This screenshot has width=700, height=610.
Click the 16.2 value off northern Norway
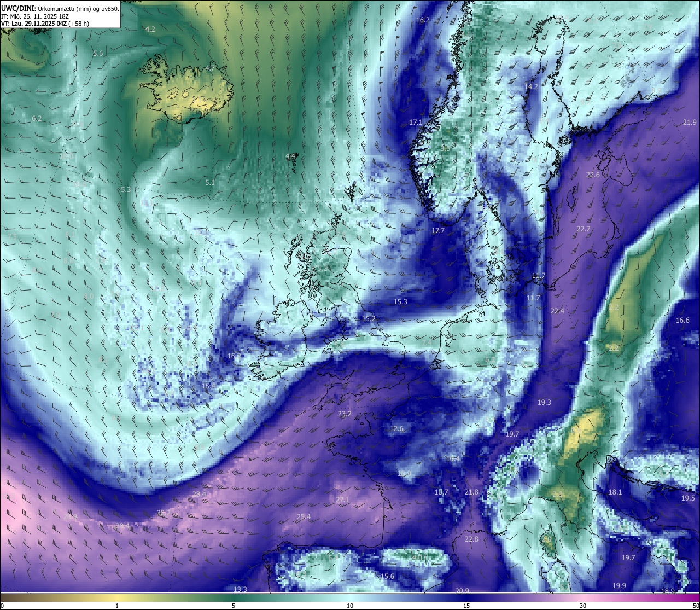pyautogui.click(x=423, y=20)
